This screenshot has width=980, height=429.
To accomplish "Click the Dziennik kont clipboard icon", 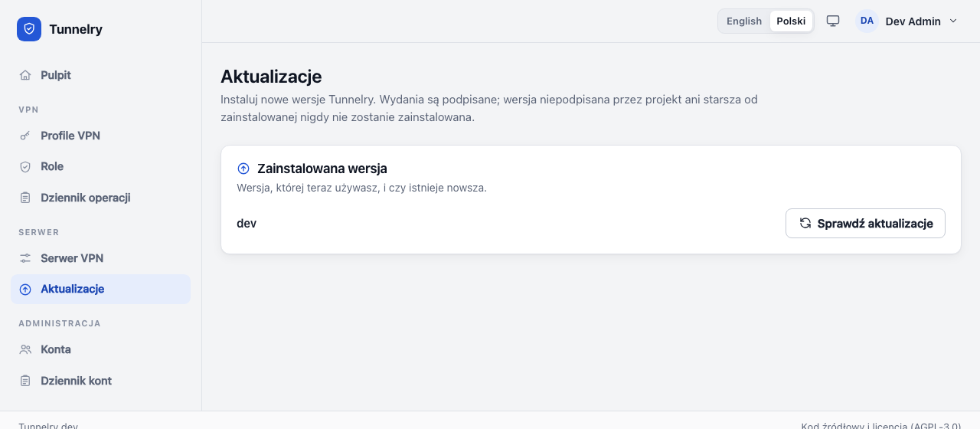I will coord(25,381).
